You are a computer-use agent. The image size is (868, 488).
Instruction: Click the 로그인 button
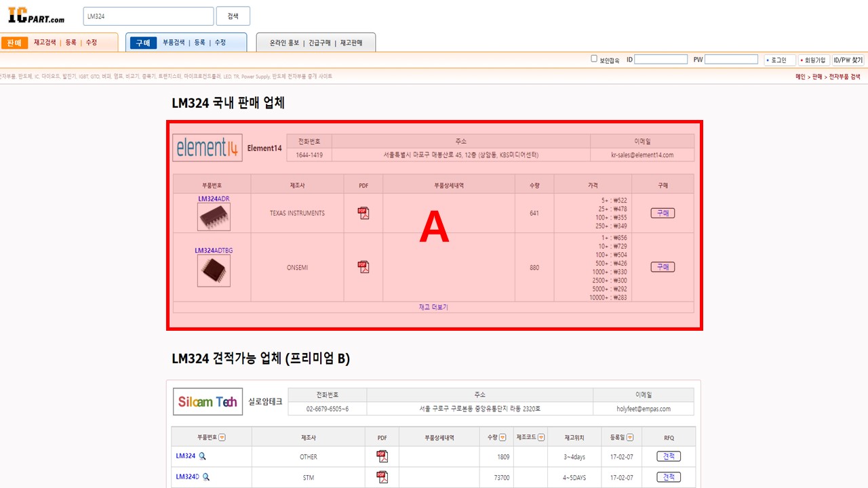(779, 60)
